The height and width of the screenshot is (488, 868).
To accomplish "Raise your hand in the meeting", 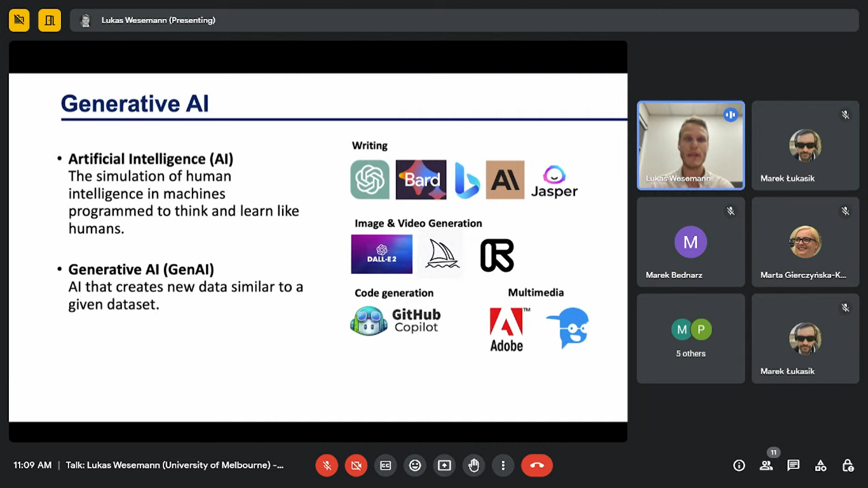I will pos(473,466).
